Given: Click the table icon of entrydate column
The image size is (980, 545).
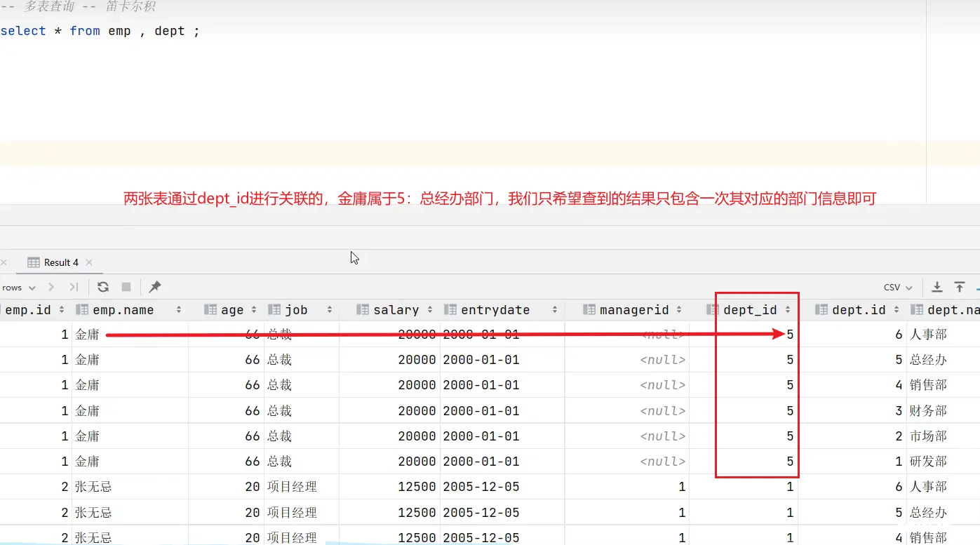Looking at the screenshot, I should (450, 310).
